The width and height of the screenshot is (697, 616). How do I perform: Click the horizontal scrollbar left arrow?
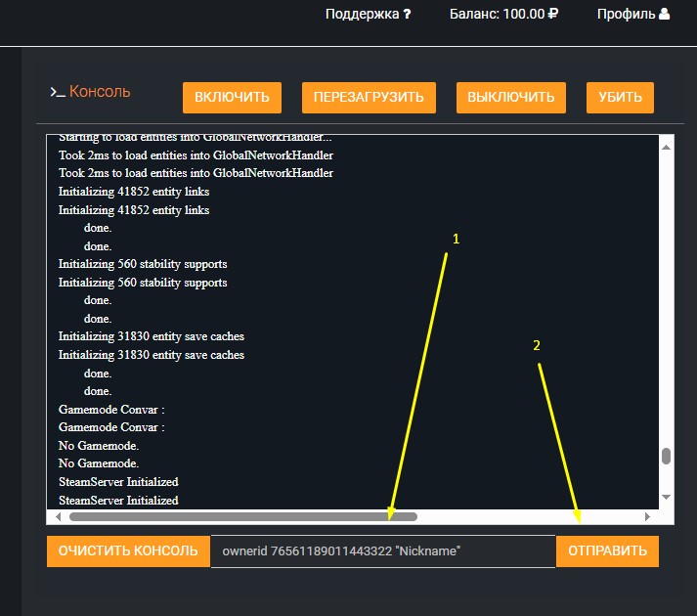(x=59, y=516)
